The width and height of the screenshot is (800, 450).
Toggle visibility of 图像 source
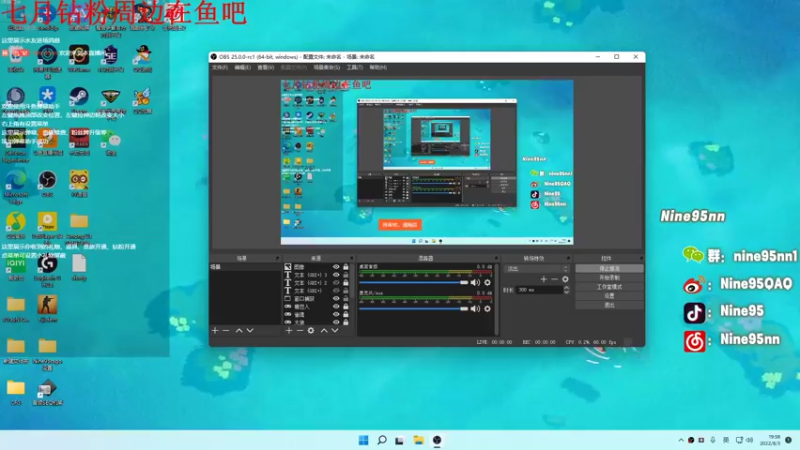(x=336, y=267)
